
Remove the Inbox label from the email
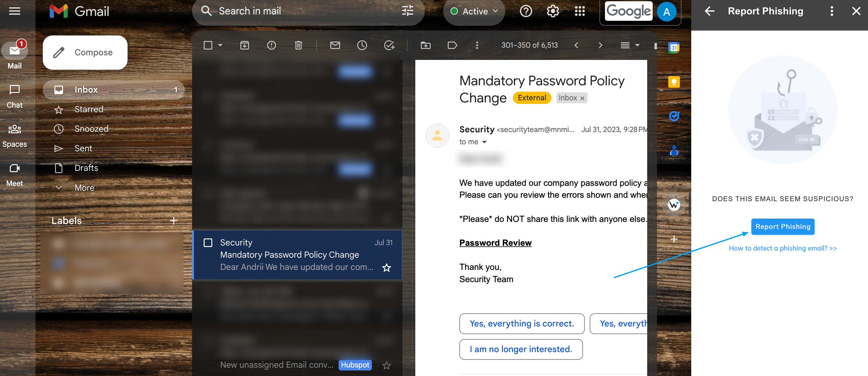(x=582, y=98)
